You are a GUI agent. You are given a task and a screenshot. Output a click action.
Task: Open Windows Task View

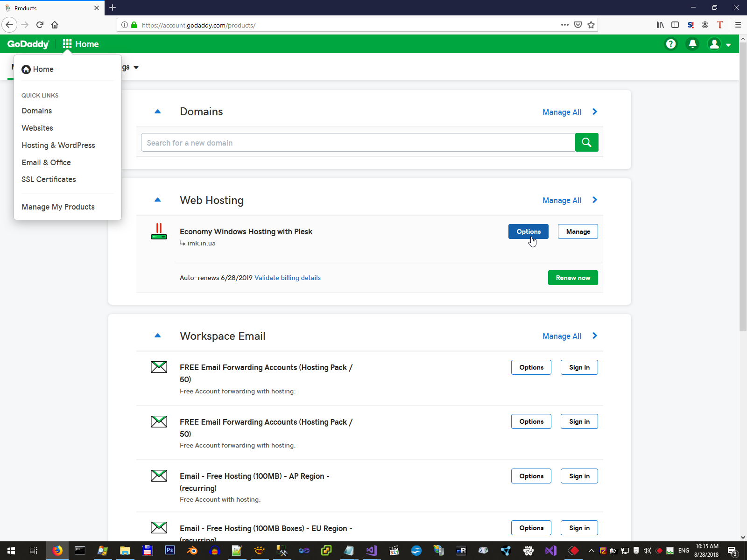click(x=34, y=551)
